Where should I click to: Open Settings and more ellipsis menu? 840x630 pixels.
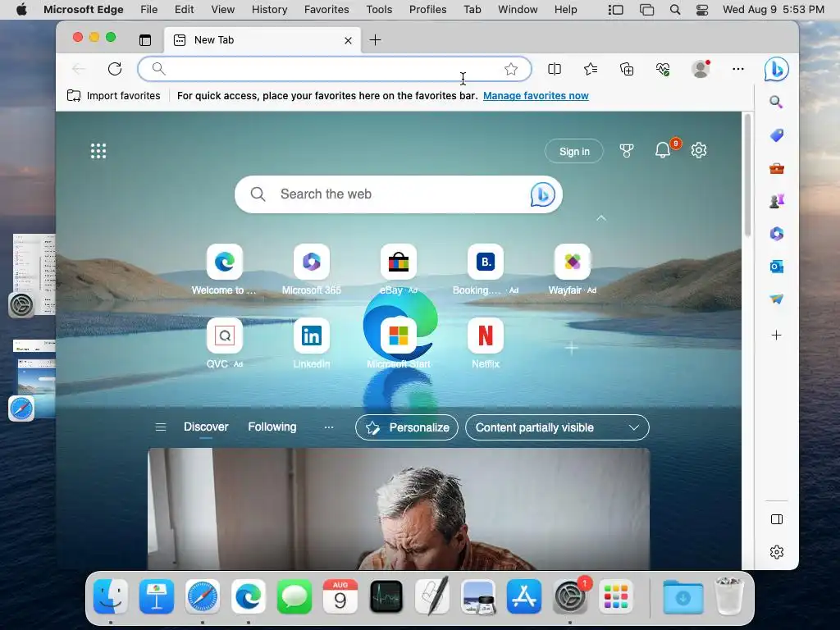pyautogui.click(x=737, y=69)
